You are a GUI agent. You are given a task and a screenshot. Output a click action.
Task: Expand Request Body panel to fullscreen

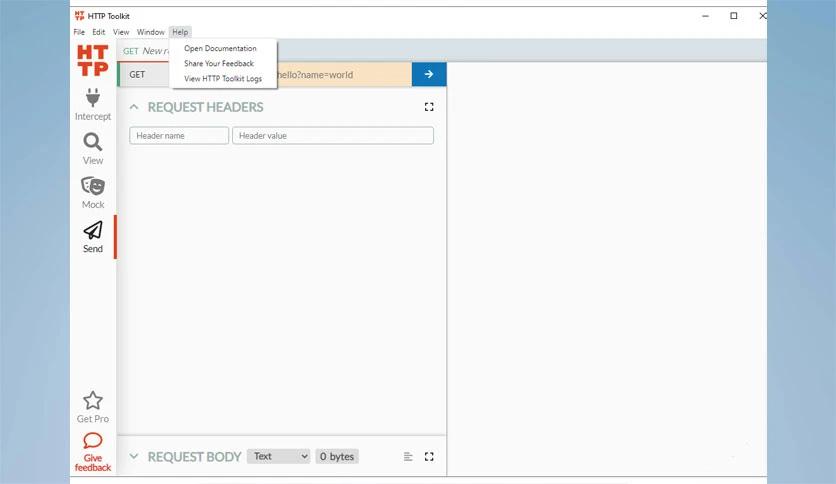(429, 457)
